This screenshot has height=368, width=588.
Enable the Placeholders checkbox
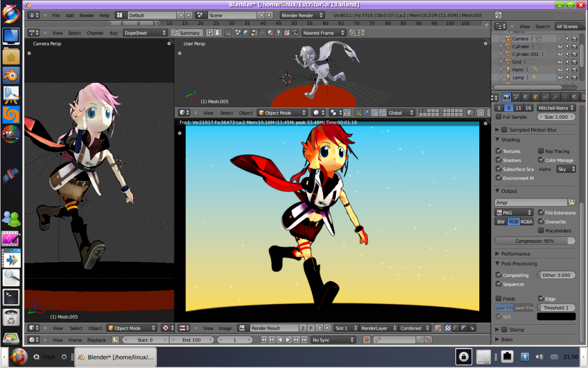point(541,230)
